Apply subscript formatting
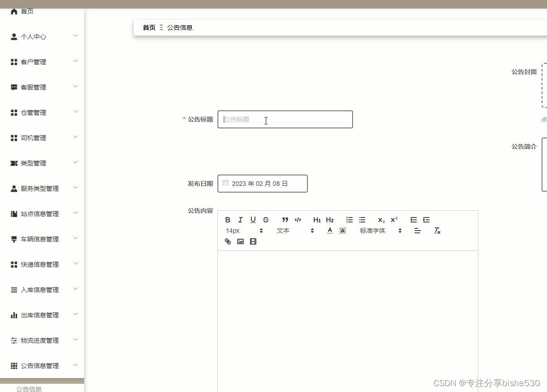Viewport: 547px width, 392px height. click(x=382, y=220)
